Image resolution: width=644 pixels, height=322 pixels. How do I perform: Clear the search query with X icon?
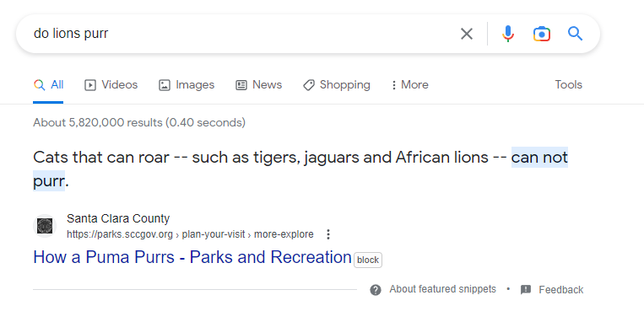(x=467, y=34)
